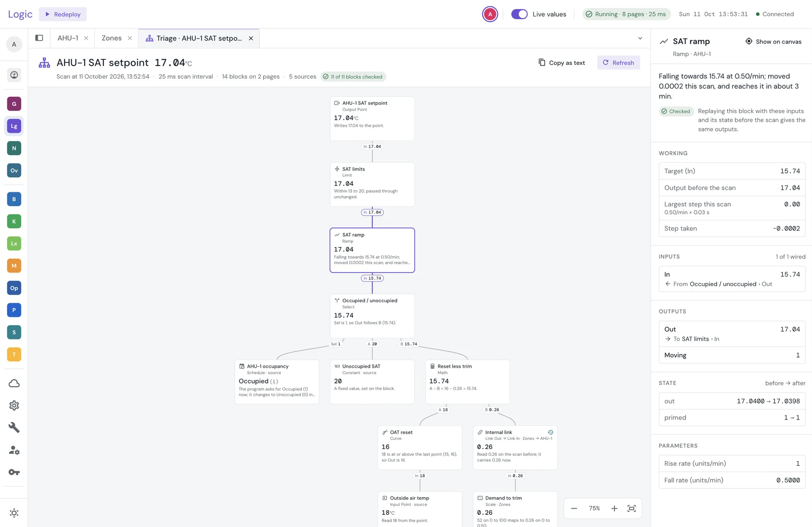Open the cloud icon in sidebar

point(14,383)
